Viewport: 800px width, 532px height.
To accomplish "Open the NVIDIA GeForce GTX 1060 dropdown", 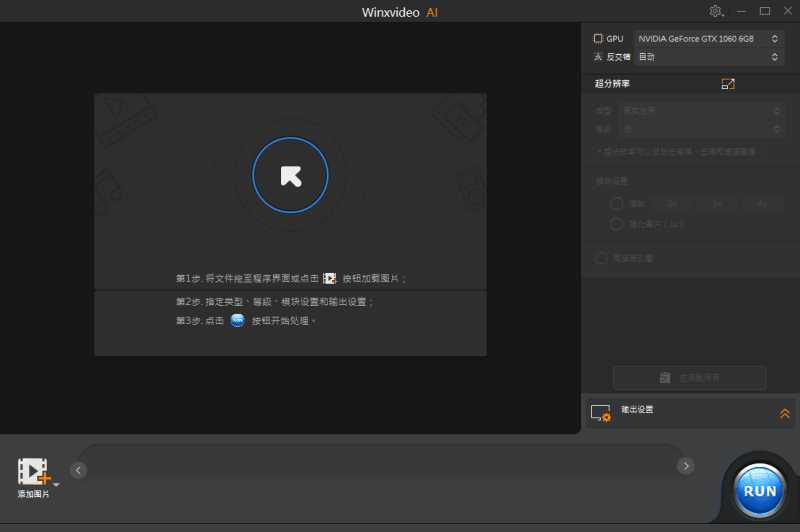I will tap(708, 38).
